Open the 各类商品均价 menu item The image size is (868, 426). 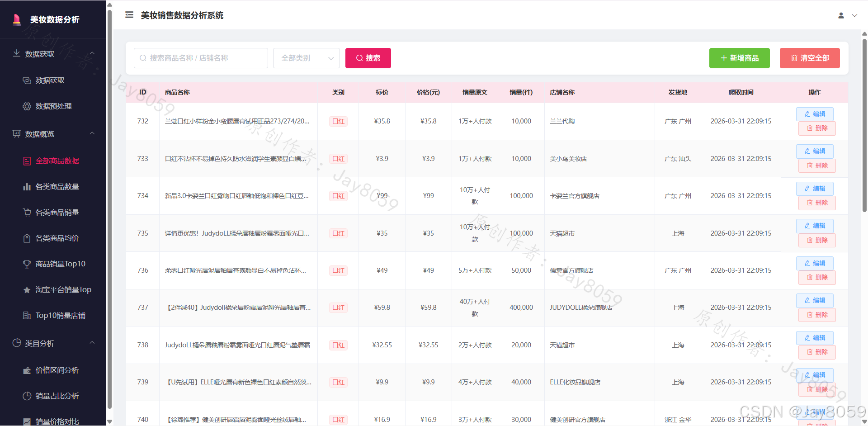(53, 238)
